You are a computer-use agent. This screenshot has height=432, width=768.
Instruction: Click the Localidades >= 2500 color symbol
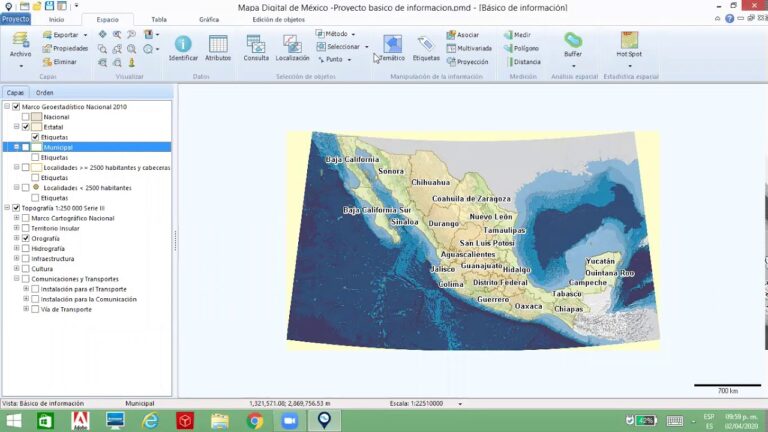[x=37, y=168]
